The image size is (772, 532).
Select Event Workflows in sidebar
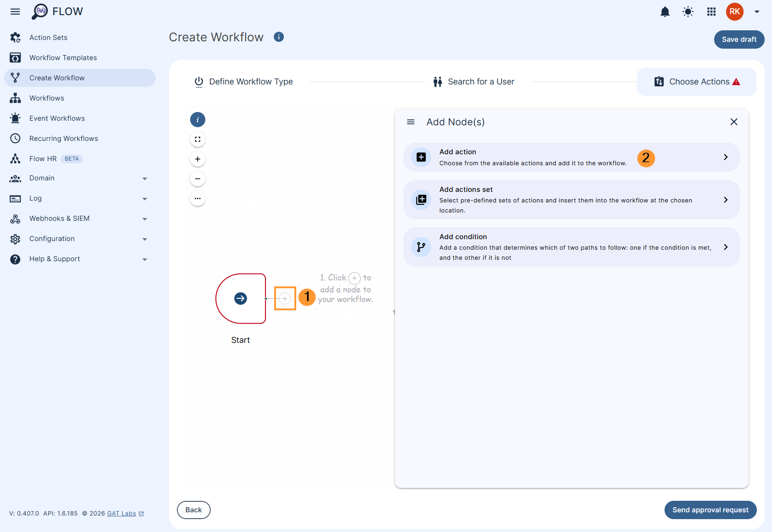click(x=56, y=118)
